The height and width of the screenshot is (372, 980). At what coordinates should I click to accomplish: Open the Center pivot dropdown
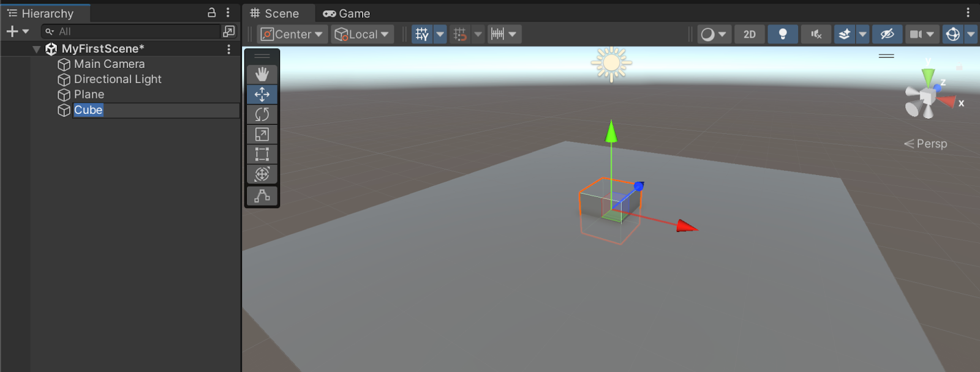tap(292, 34)
